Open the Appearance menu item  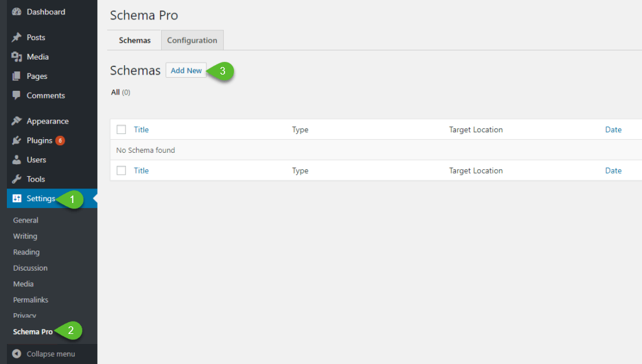point(48,121)
